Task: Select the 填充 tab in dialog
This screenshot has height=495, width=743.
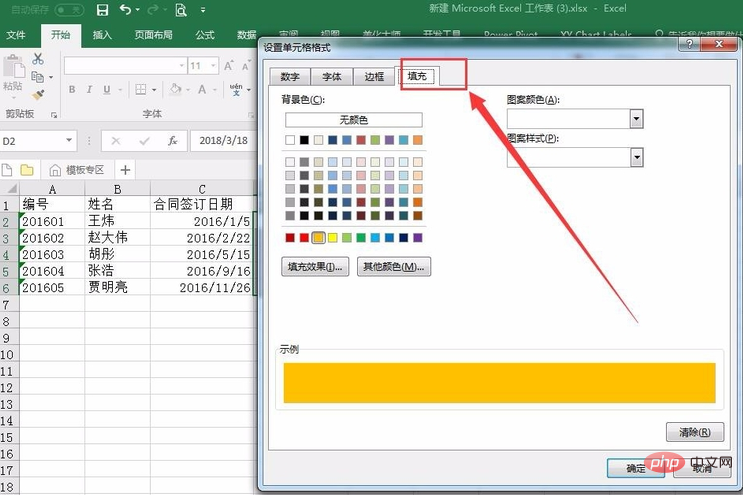Action: point(417,76)
